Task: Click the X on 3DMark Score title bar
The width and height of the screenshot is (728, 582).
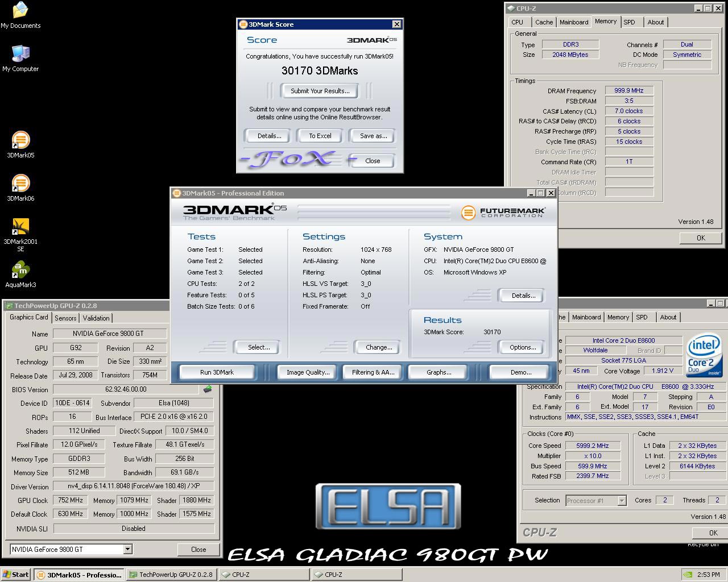Action: coord(396,24)
